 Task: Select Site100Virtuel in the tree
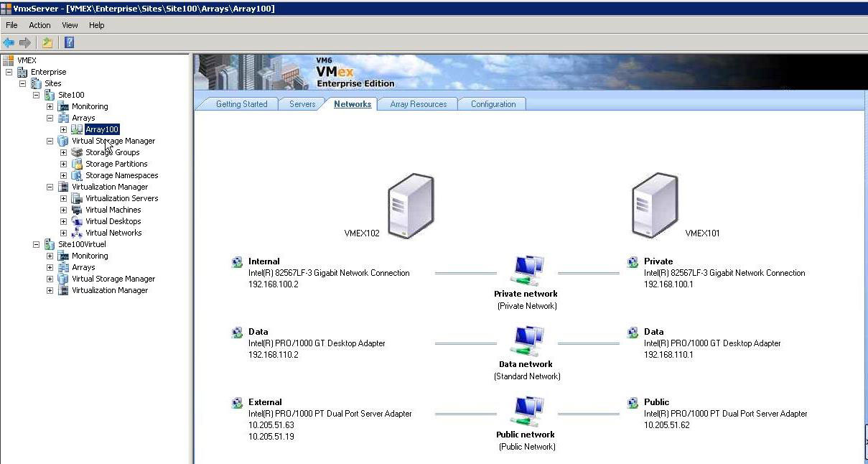point(82,244)
